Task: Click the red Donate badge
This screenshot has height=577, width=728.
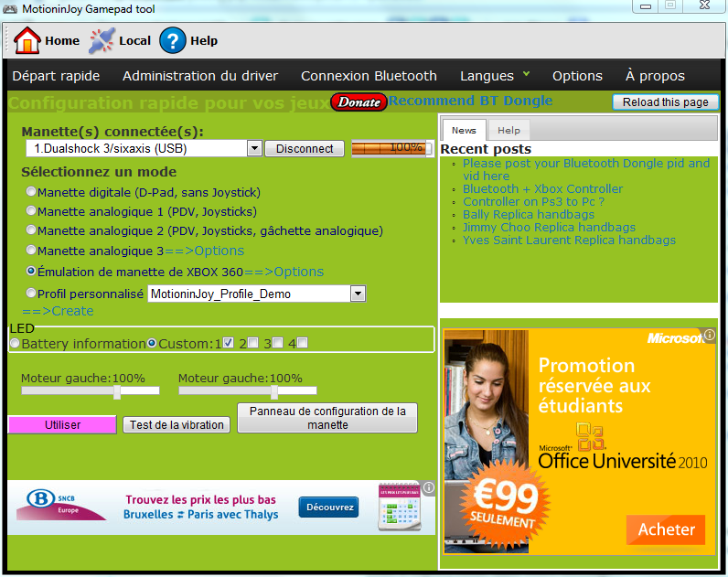Action: coord(359,102)
